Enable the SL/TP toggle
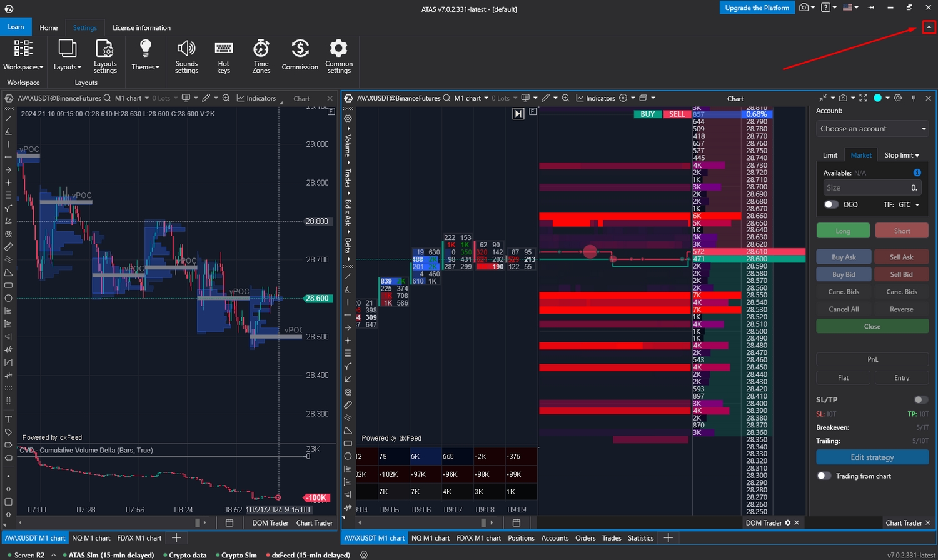 coord(920,400)
